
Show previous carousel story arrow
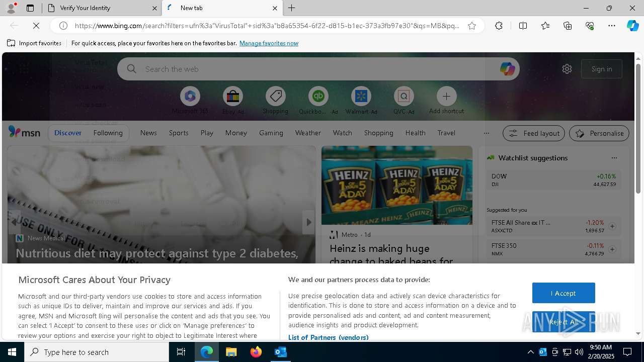(14, 222)
